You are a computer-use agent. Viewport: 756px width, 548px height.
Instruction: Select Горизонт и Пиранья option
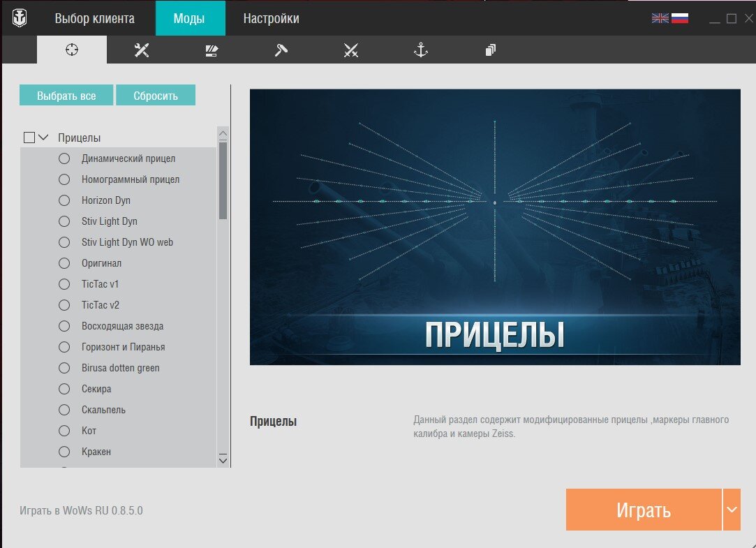(64, 347)
